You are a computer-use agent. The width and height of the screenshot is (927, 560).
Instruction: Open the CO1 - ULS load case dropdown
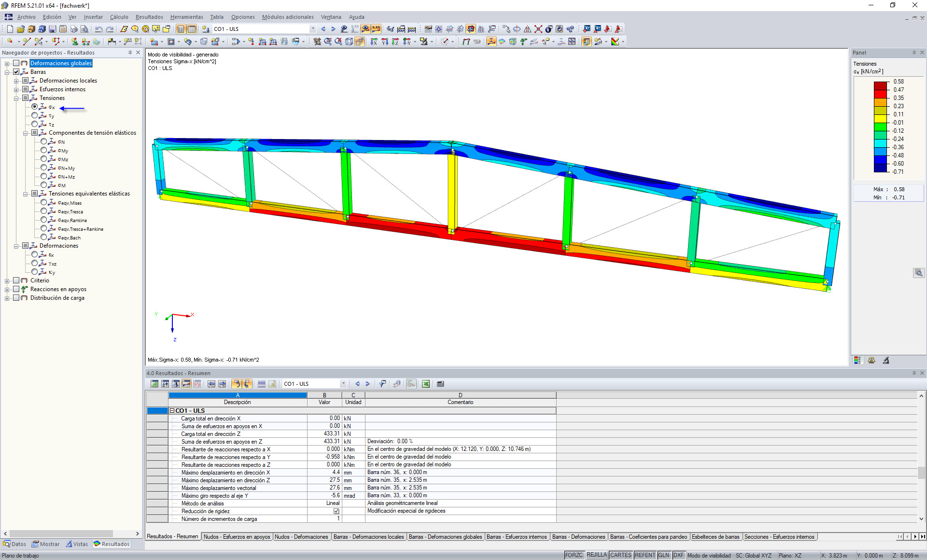[x=313, y=29]
